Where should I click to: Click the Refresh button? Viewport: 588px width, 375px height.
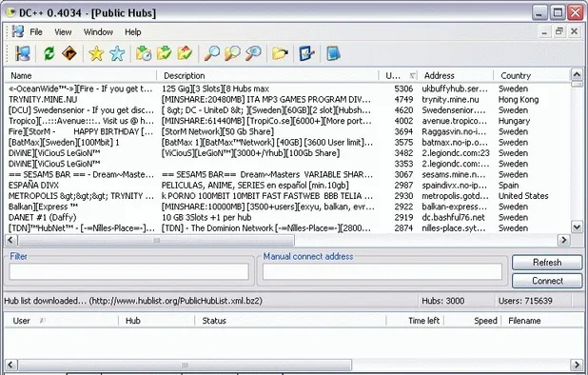[x=547, y=263]
